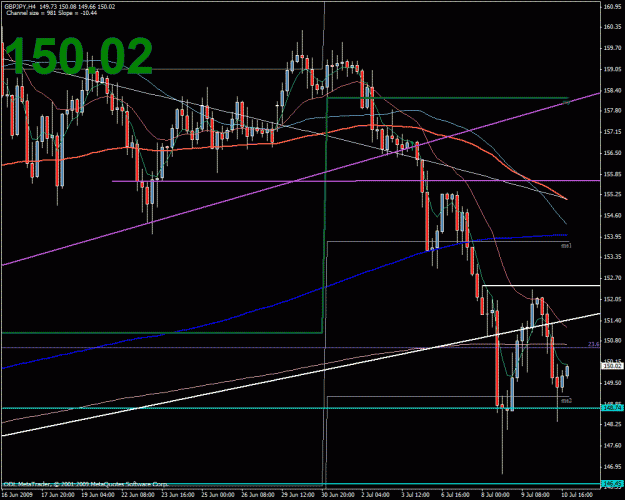Click the '22 Jun 08:00' time axis label
This screenshot has width=625, height=500.
(136, 495)
